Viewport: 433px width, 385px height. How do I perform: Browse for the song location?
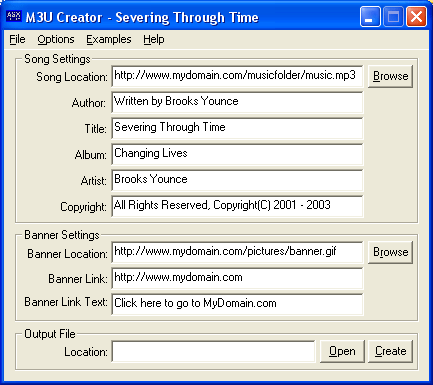click(390, 76)
